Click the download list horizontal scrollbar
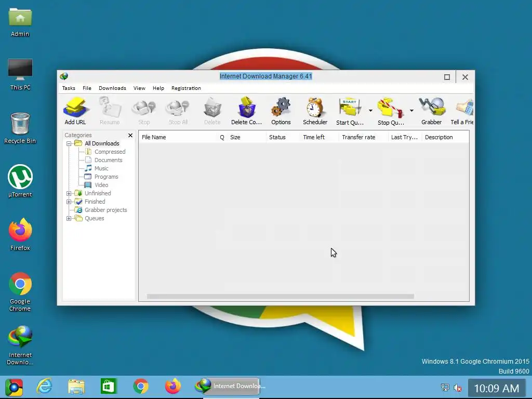Screen dimensions: 532x399 pyautogui.click(x=280, y=297)
